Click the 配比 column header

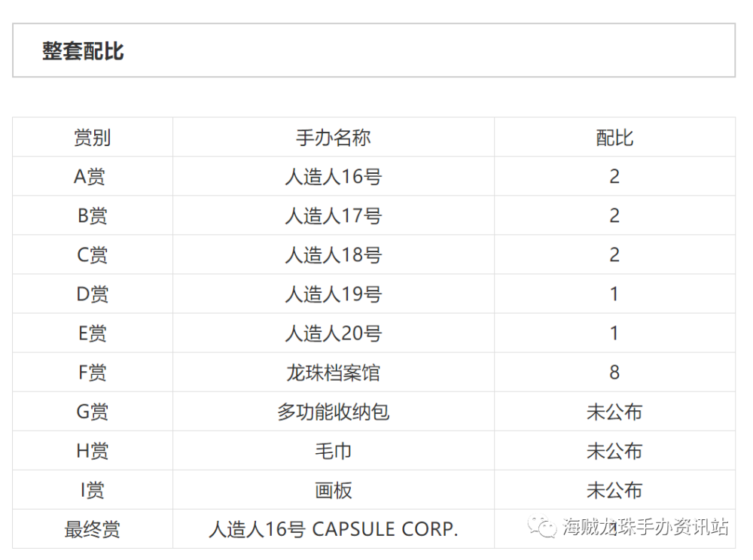point(614,138)
